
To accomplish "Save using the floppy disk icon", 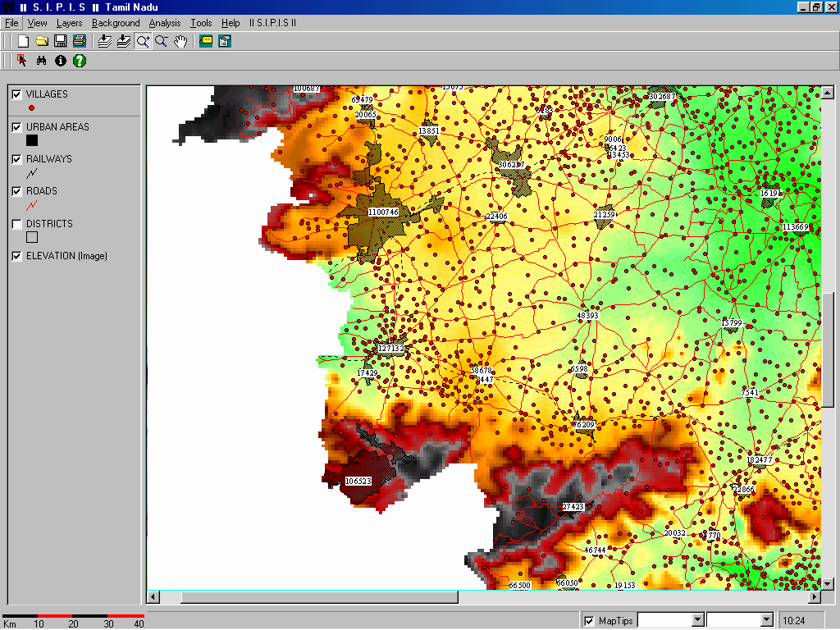I will click(61, 41).
